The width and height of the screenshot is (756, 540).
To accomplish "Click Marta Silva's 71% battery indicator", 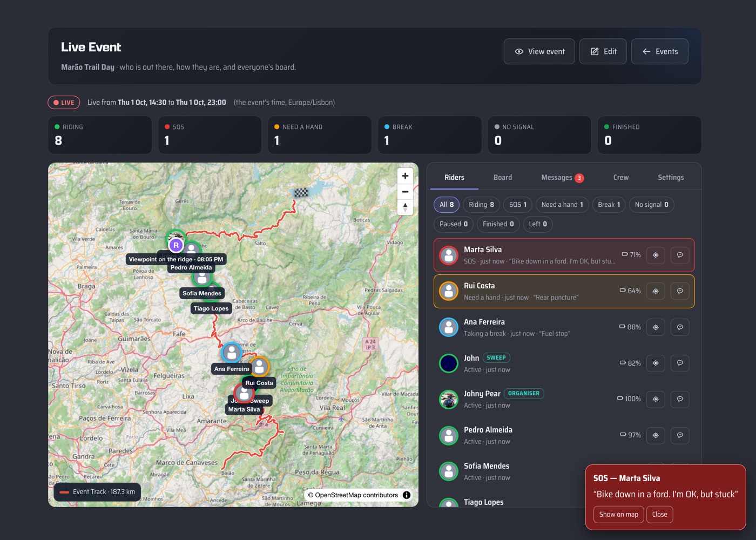I will (x=631, y=255).
